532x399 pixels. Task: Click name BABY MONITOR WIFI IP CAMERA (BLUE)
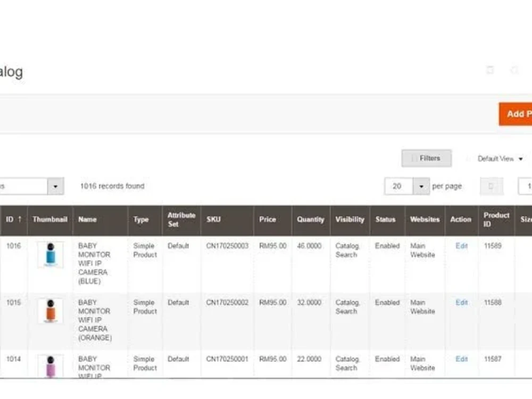tap(94, 264)
